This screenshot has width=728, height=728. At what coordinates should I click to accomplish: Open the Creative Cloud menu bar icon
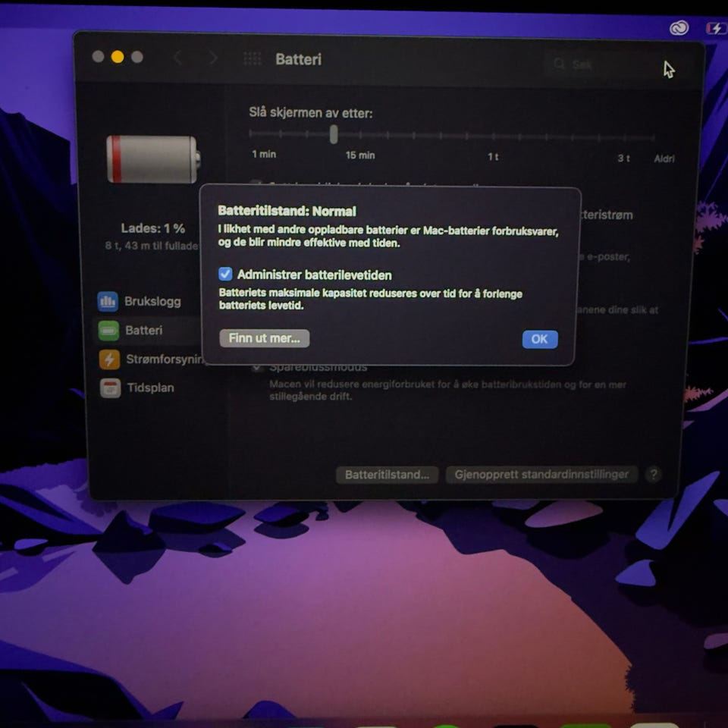pos(678,28)
